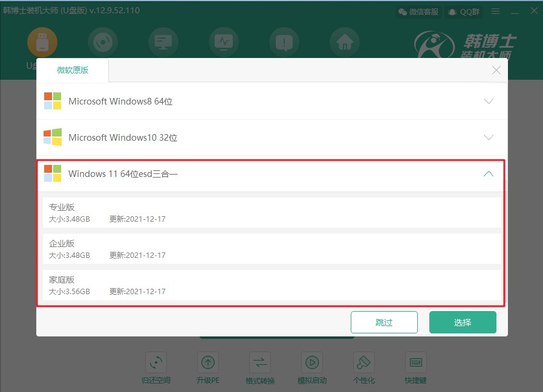
Task: Click the 模拟启动 play icon
Action: 312,362
